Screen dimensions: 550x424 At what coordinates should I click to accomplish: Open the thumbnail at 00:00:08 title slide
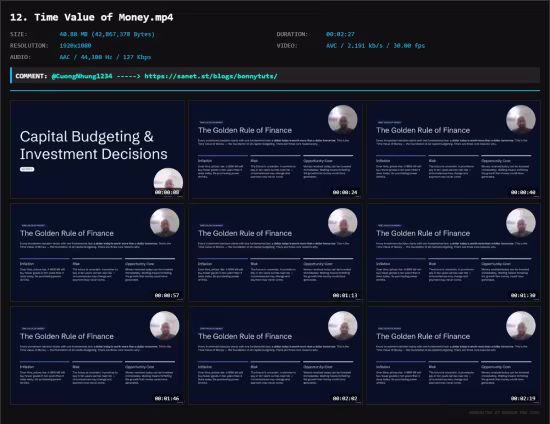(x=97, y=149)
